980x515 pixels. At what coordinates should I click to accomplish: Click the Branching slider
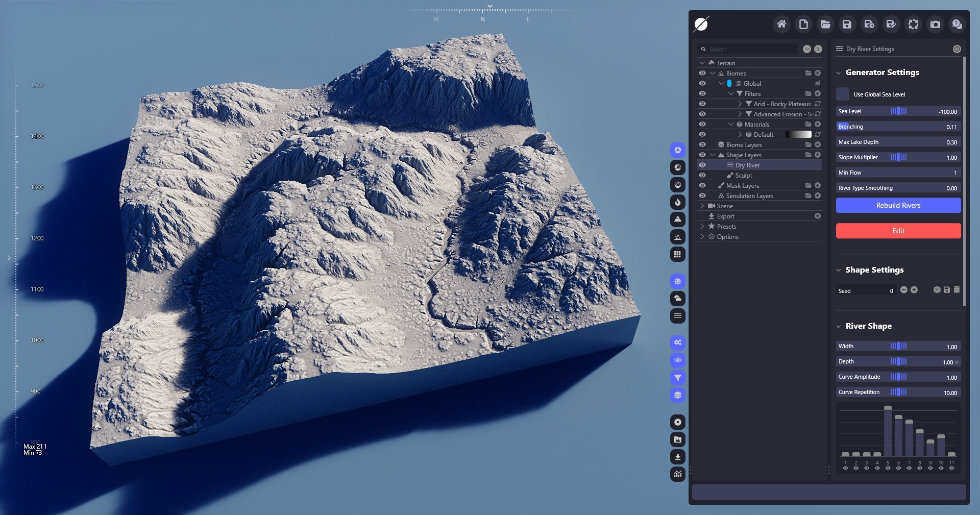898,127
